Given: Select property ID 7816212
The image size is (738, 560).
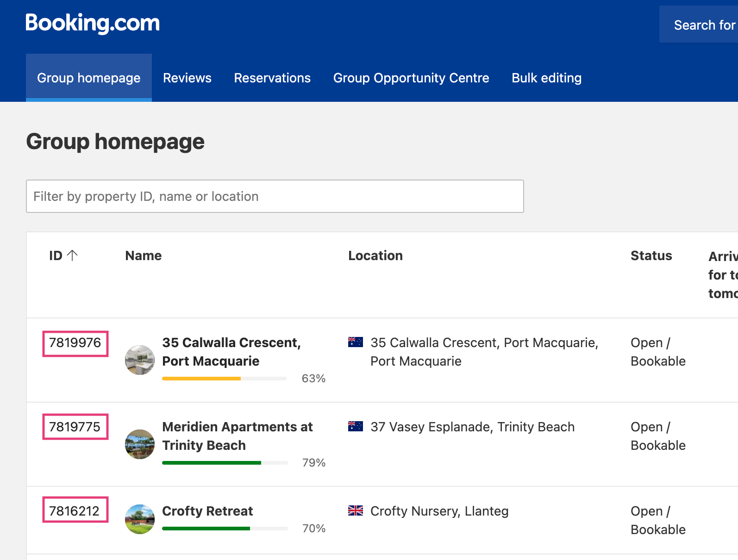Looking at the screenshot, I should coord(75,510).
